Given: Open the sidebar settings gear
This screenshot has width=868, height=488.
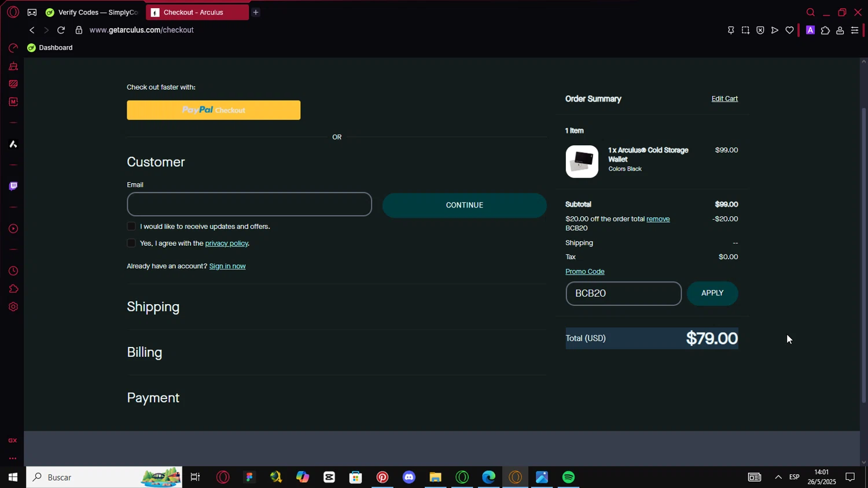Looking at the screenshot, I should tap(13, 306).
